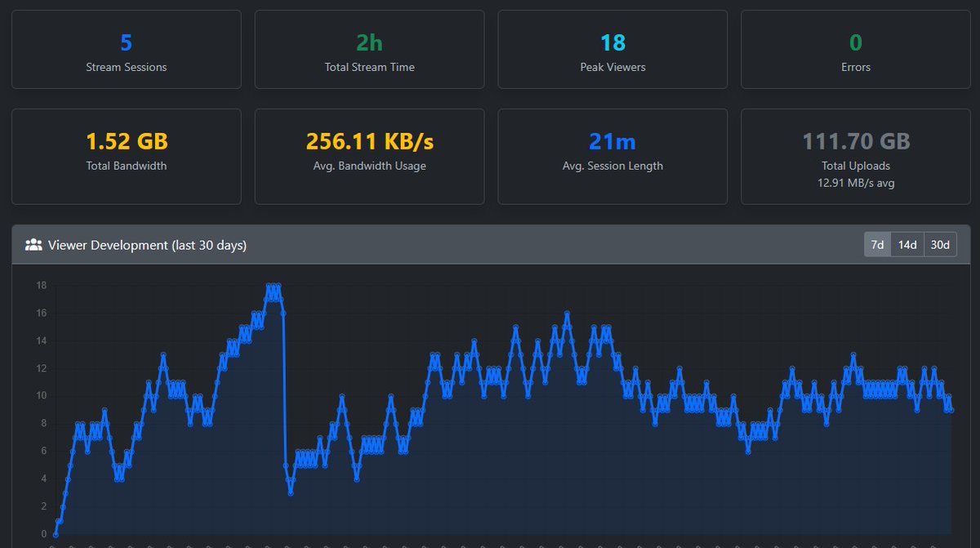Click the "1.52 GB" bandwidth value
This screenshot has height=548, width=980.
click(127, 141)
